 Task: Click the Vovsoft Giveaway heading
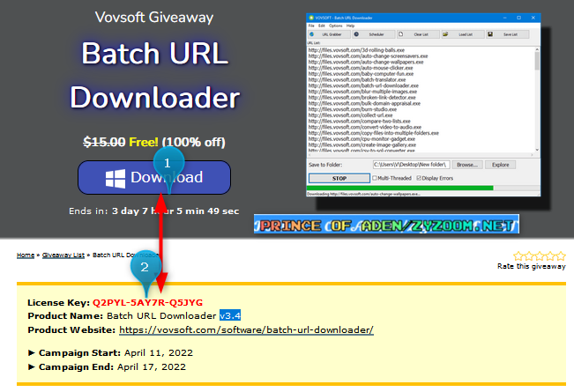pyautogui.click(x=154, y=18)
